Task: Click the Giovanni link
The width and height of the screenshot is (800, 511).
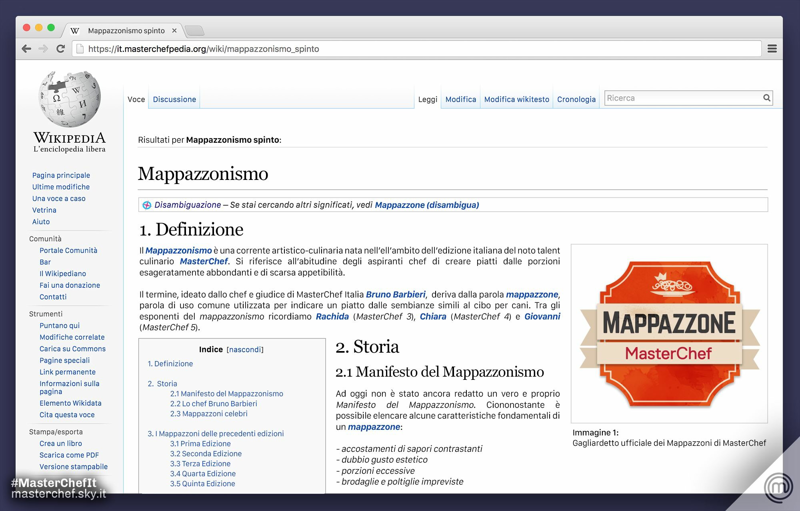Action: (542, 317)
